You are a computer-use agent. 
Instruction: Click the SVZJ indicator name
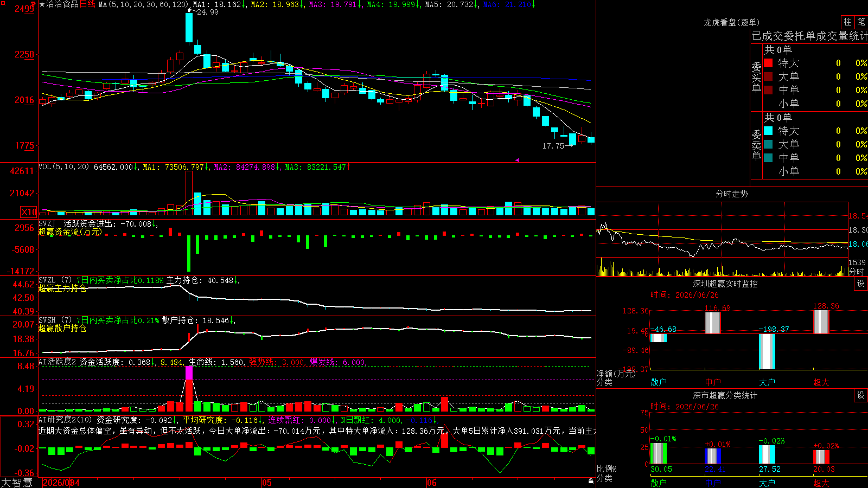(47, 223)
